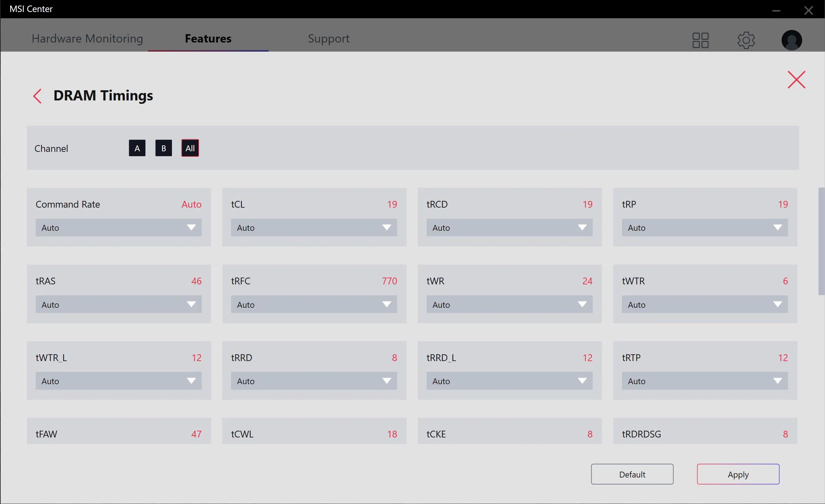Viewport: 825px width, 504px height.
Task: Switch to Hardware Monitoring tab
Action: (x=87, y=39)
